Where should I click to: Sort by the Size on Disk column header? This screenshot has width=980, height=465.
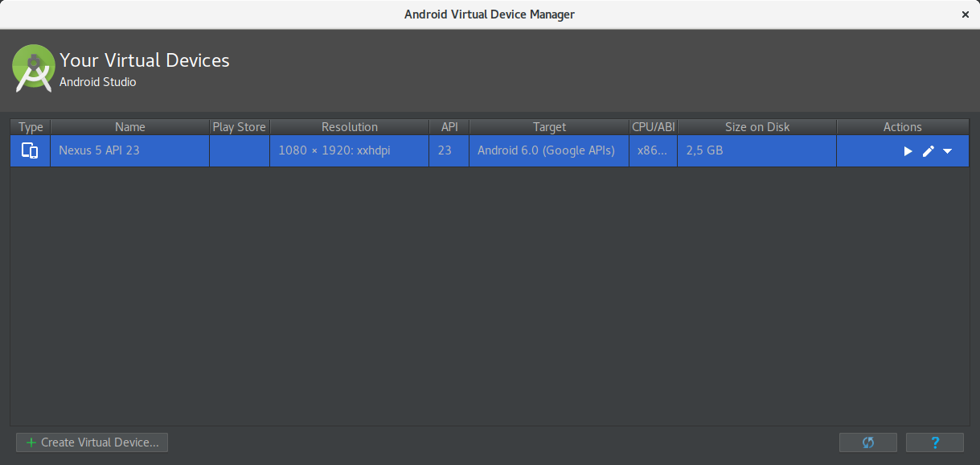pos(757,127)
